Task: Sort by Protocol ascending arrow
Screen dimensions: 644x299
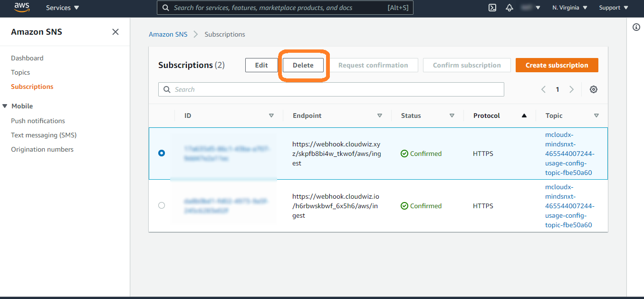Action: coord(524,116)
